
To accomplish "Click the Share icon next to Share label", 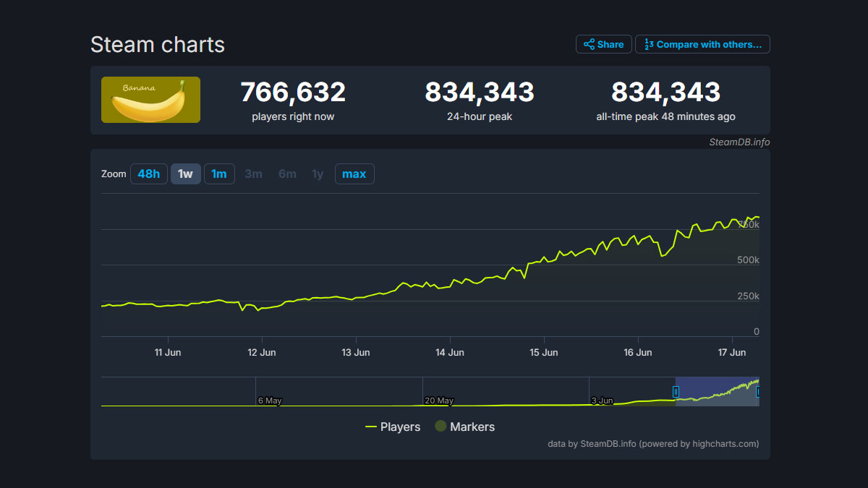I will 587,43.
